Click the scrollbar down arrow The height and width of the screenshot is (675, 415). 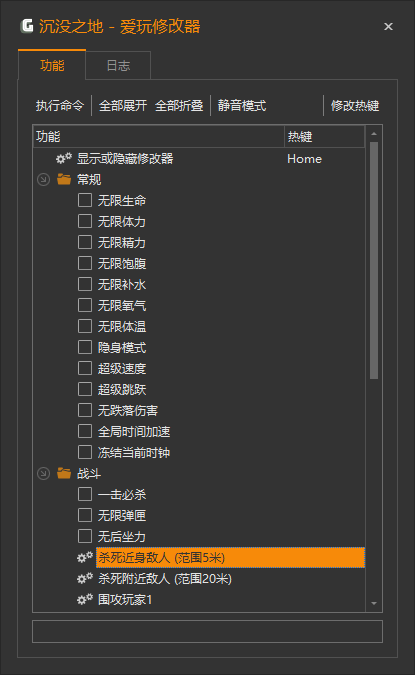tap(374, 604)
